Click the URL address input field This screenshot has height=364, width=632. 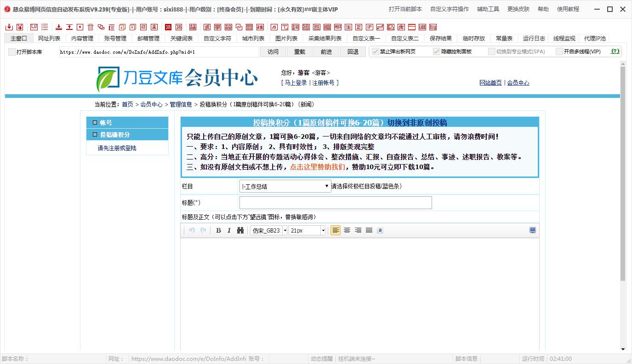[159, 52]
